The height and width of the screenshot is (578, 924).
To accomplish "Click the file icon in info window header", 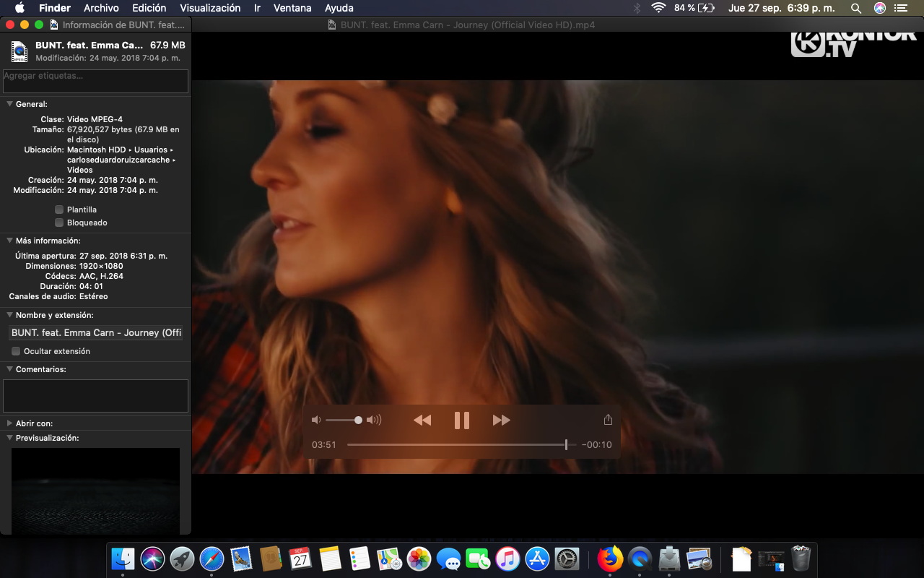I will 19,51.
